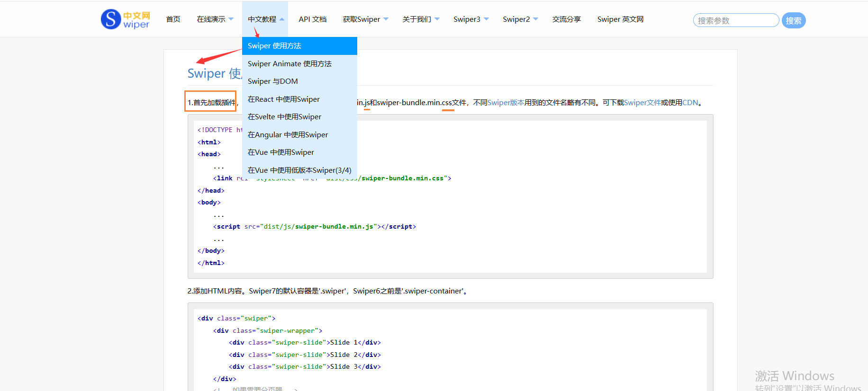Screen dimensions: 868x391
Task: Select 在Vue 中使用低版本Swiper(3/4) entry
Action: coord(299,170)
